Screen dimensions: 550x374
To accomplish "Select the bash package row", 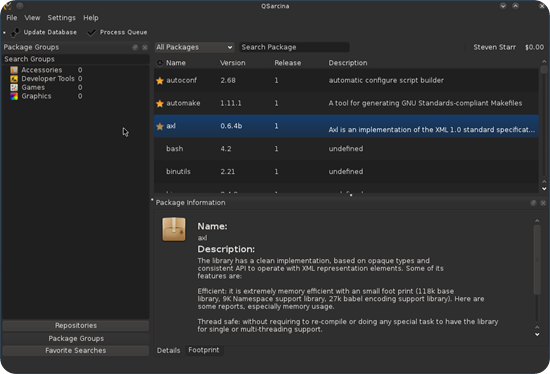I will (x=346, y=149).
